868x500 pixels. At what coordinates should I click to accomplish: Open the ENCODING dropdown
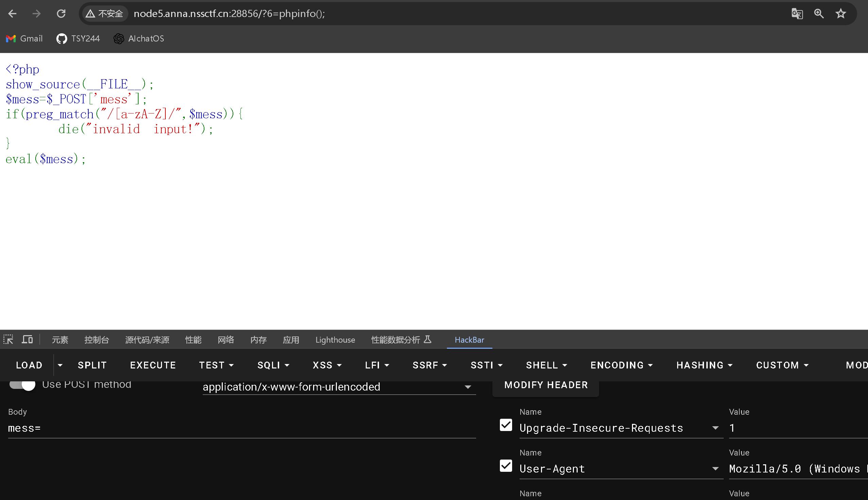pos(621,365)
